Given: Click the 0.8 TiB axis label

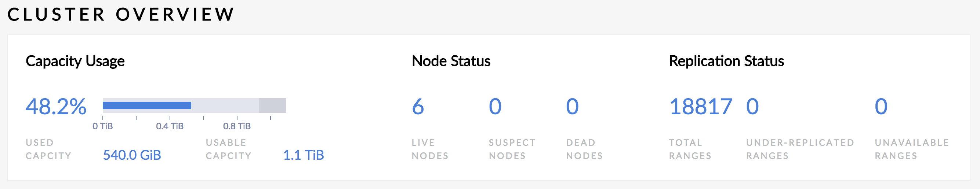Looking at the screenshot, I should point(237,126).
